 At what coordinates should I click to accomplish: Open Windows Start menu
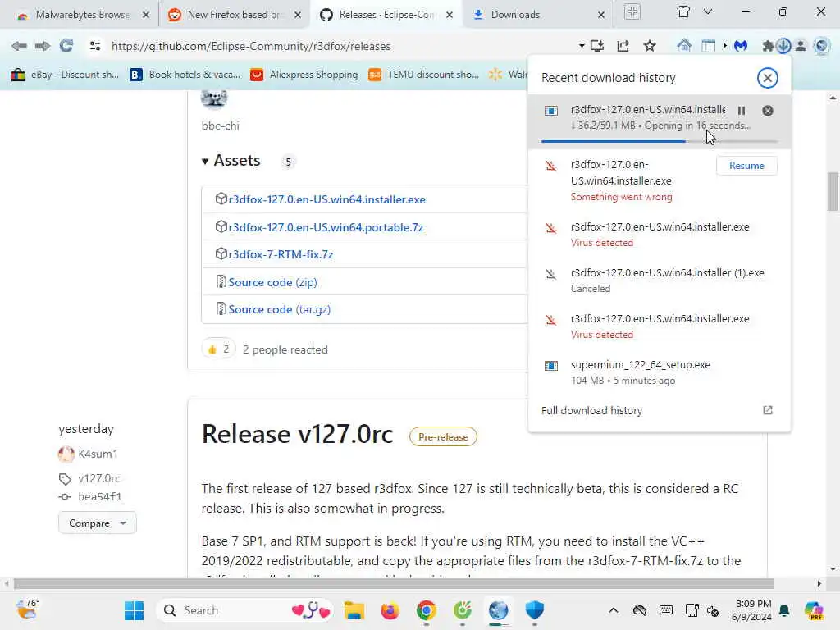(134, 610)
